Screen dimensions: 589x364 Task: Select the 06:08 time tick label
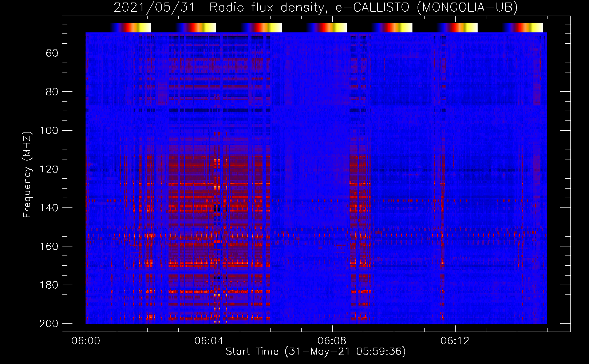[332, 341]
